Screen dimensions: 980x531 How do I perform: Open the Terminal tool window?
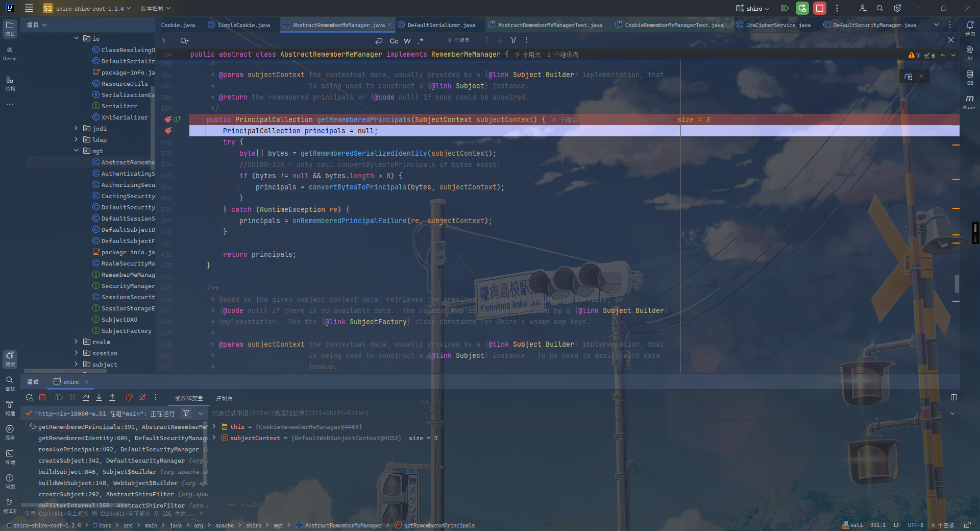(x=10, y=456)
